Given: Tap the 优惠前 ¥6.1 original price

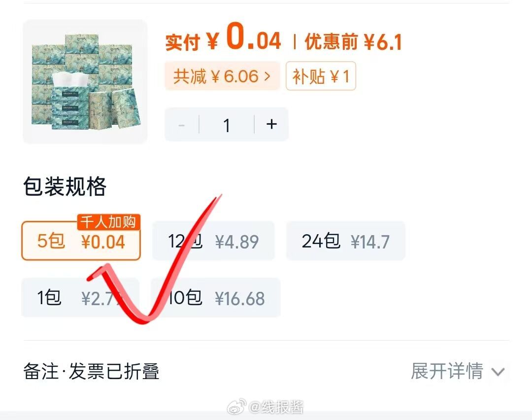Looking at the screenshot, I should point(353,41).
